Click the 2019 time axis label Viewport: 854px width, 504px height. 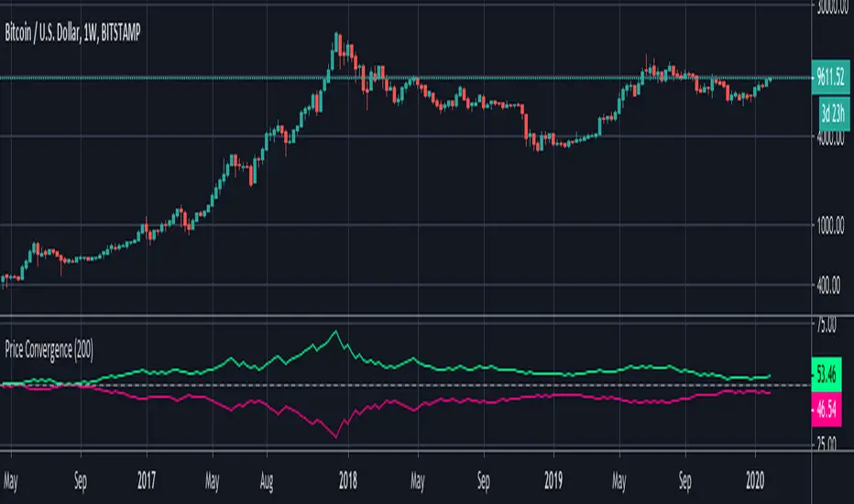click(x=553, y=480)
